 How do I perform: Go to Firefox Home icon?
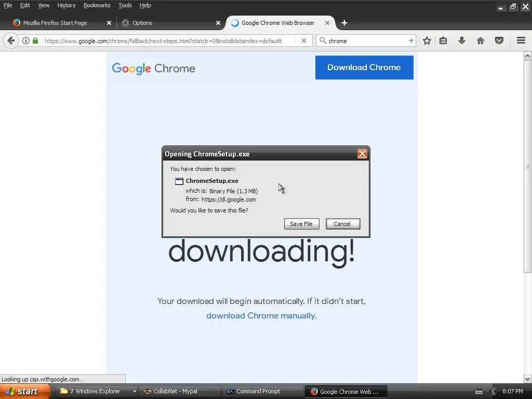(481, 41)
